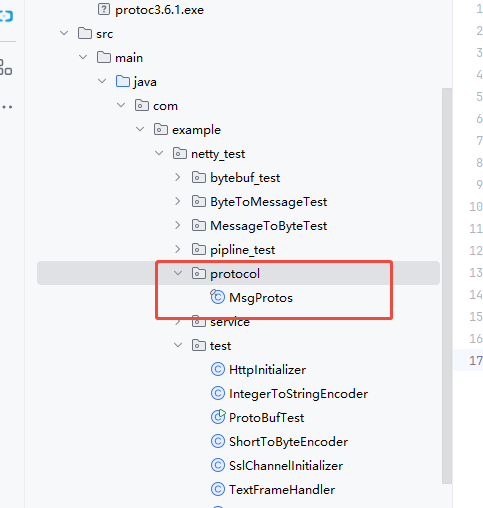Click the ByteToMessageTest package icon
Screen dimensions: 483x508
pyautogui.click(x=199, y=201)
